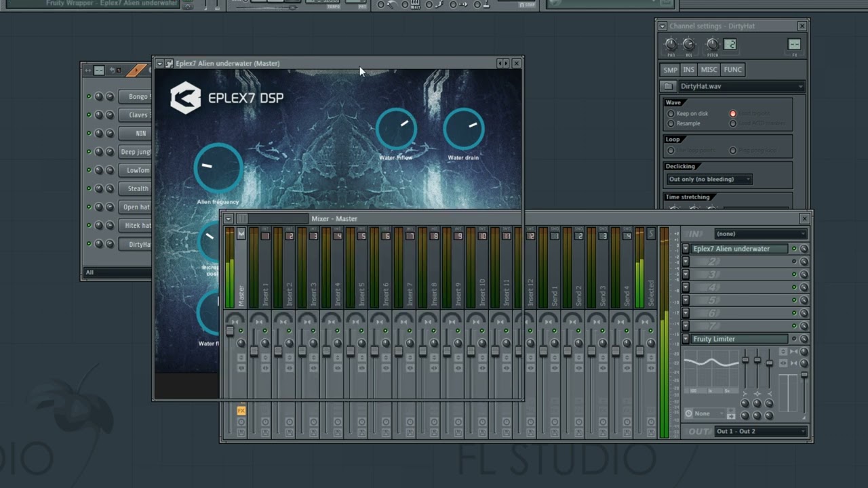The image size is (868, 488).
Task: Adjust Fruity Limiter slot mix knob
Action: coord(804,339)
